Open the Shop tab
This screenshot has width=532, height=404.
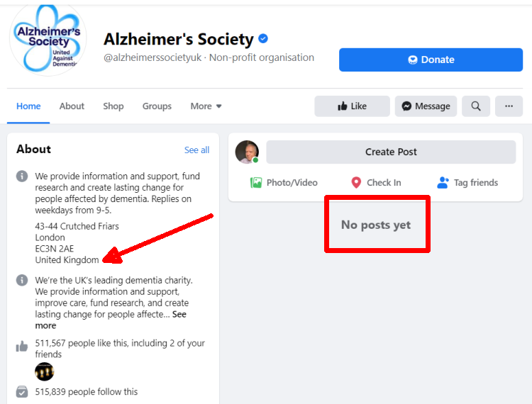pos(113,106)
